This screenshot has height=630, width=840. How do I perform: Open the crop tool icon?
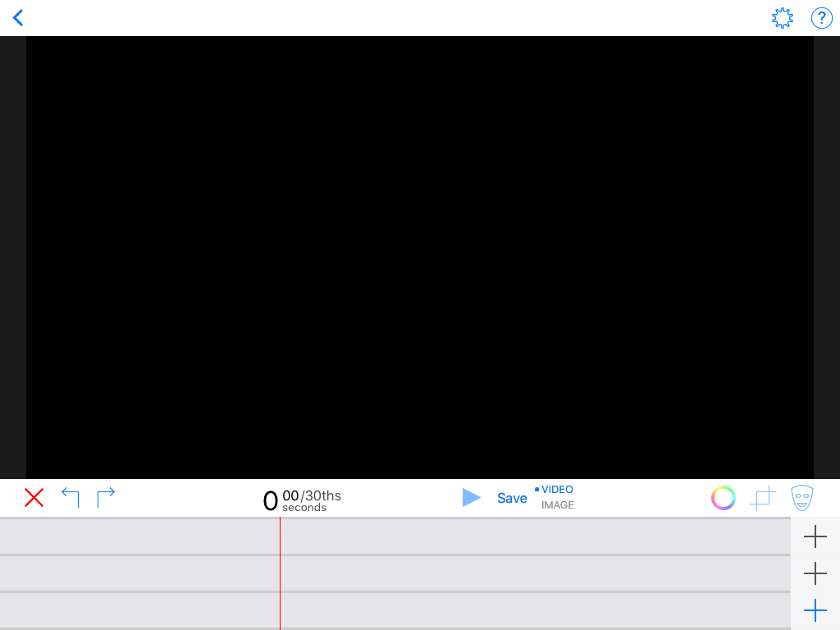(763, 498)
